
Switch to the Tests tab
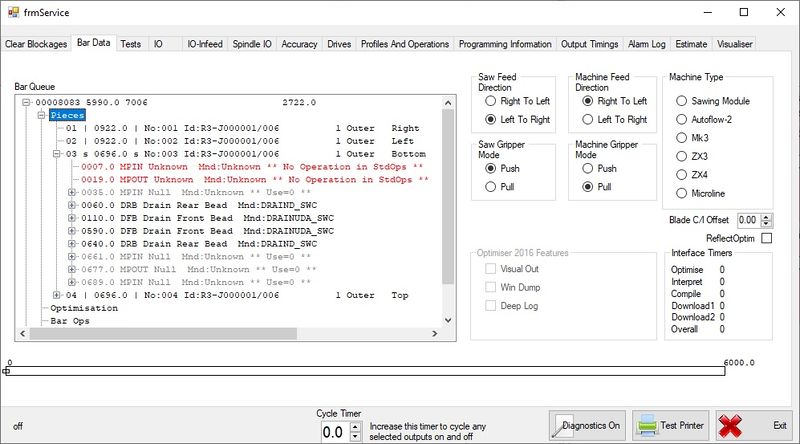tap(131, 44)
